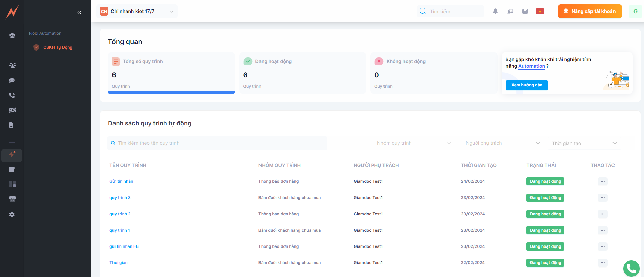
Task: Click the Vietnam flag language icon
Action: (540, 11)
